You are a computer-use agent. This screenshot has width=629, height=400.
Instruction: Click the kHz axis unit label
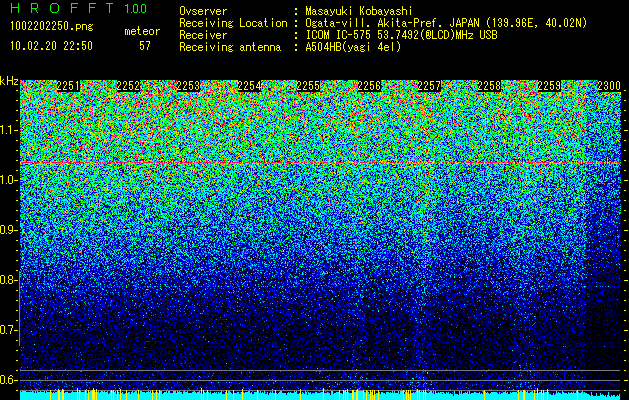click(x=9, y=81)
